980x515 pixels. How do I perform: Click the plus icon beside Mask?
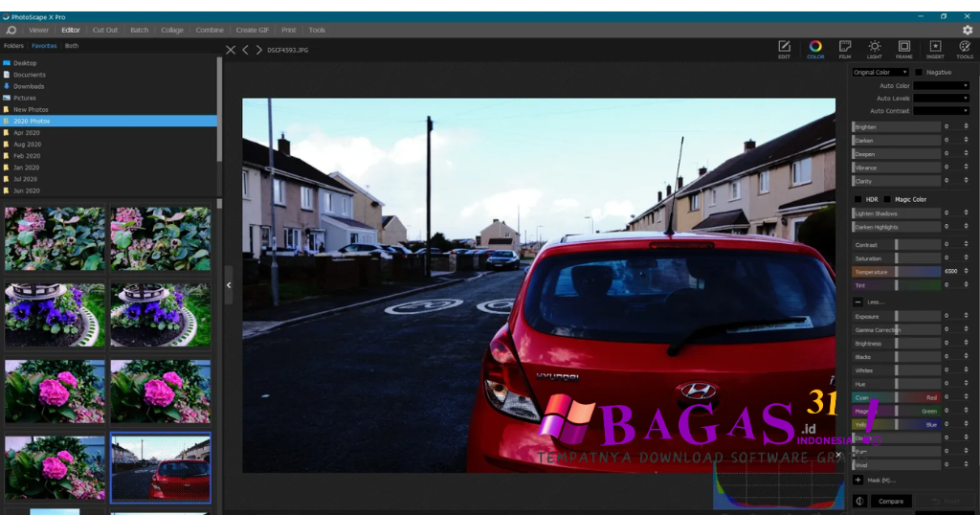click(x=858, y=480)
